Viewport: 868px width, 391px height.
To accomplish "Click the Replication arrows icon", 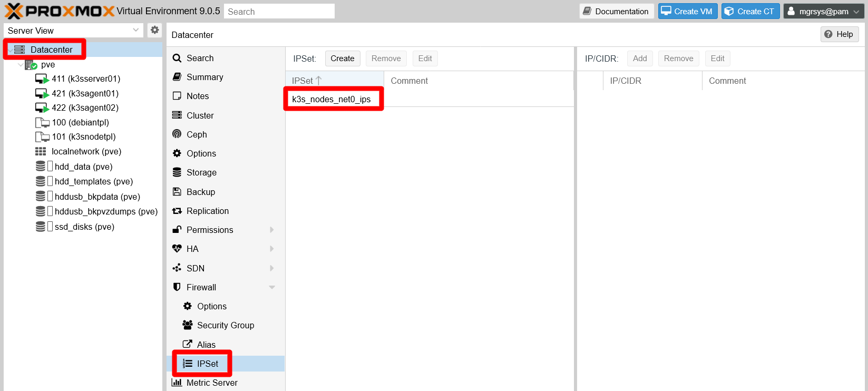I will point(177,211).
